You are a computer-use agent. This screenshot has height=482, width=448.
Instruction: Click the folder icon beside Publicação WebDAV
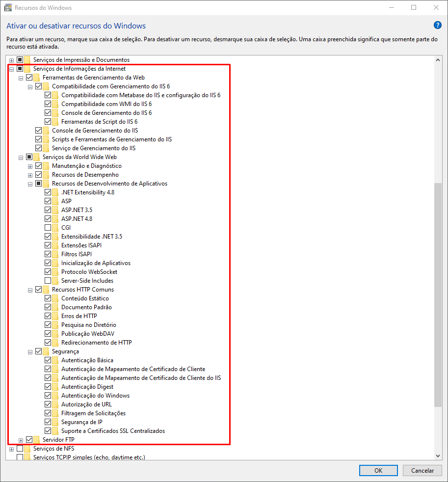click(55, 334)
